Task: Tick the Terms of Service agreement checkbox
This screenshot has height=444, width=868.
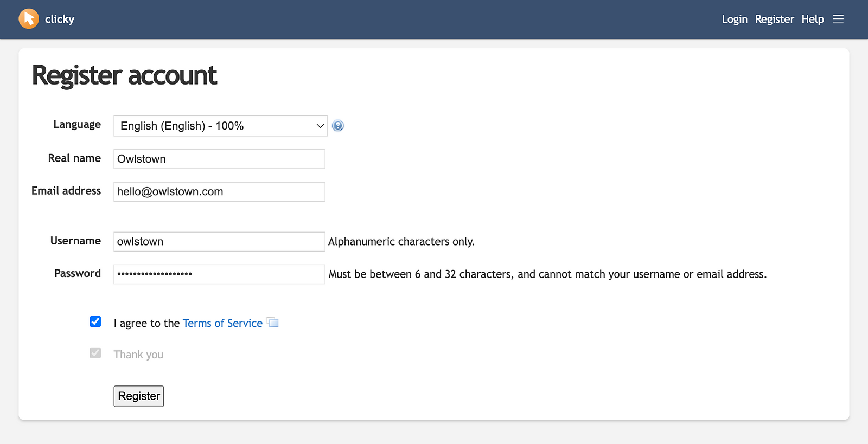Action: 95,321
